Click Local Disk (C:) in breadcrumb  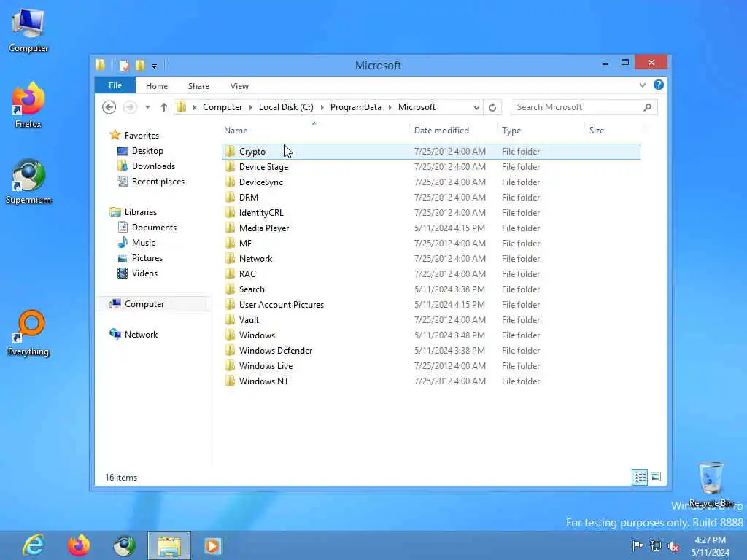[x=286, y=107]
